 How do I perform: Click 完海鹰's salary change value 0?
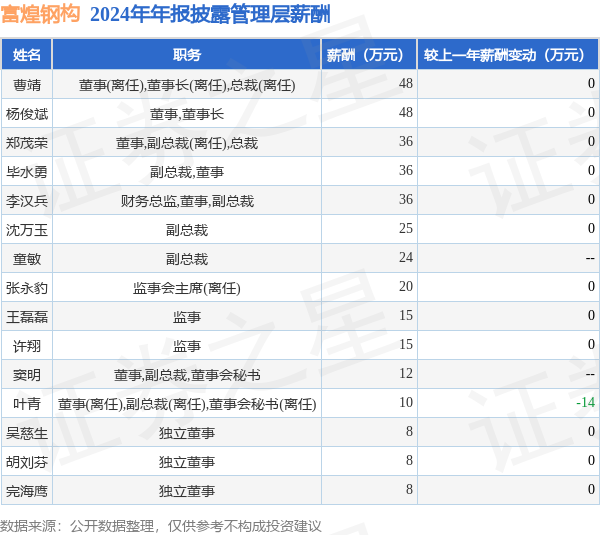click(x=591, y=489)
